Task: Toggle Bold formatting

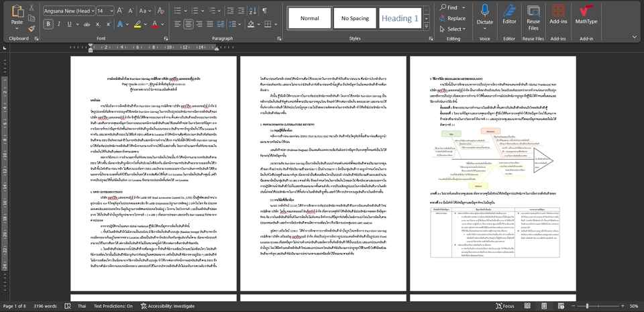Action: (x=48, y=24)
